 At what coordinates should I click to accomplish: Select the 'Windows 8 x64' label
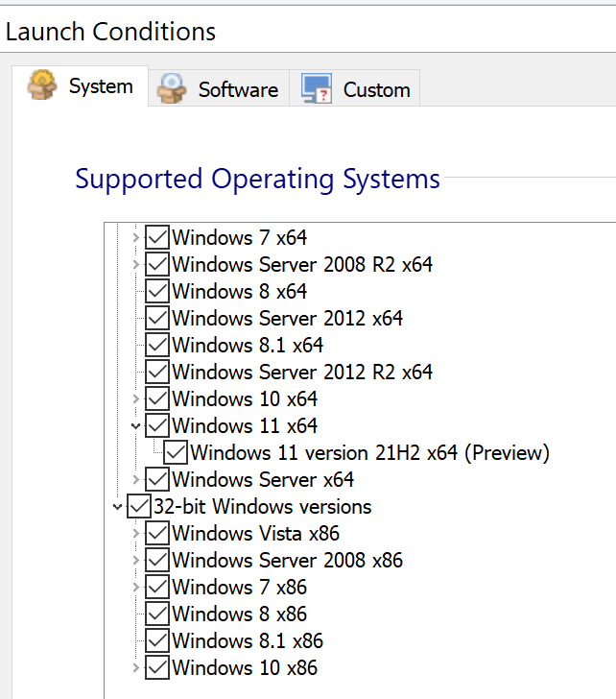(240, 291)
